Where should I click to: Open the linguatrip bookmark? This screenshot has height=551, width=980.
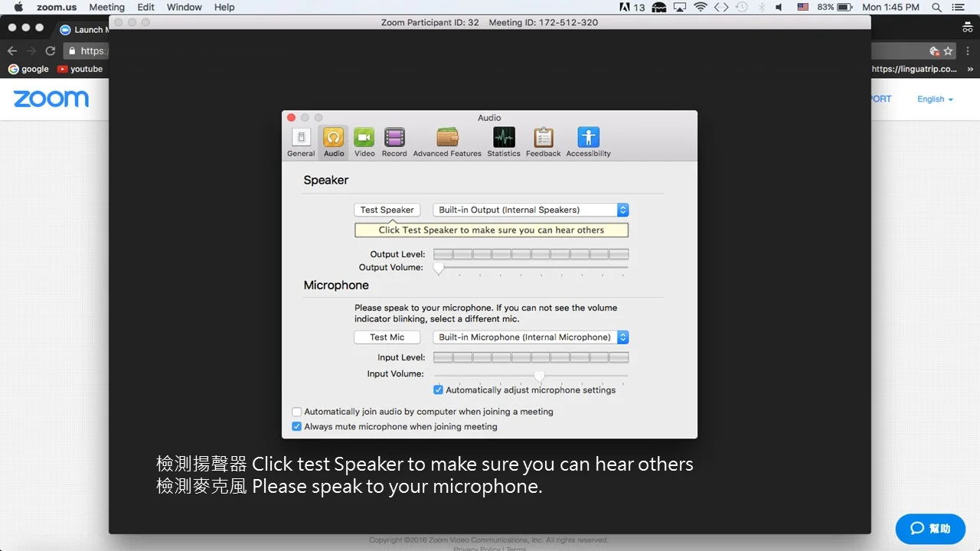pyautogui.click(x=915, y=69)
